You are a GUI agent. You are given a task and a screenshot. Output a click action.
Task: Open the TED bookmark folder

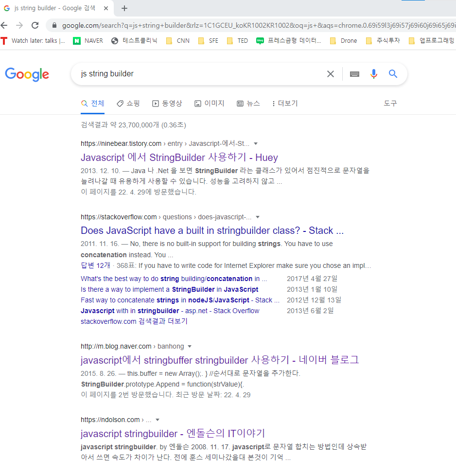tap(237, 41)
